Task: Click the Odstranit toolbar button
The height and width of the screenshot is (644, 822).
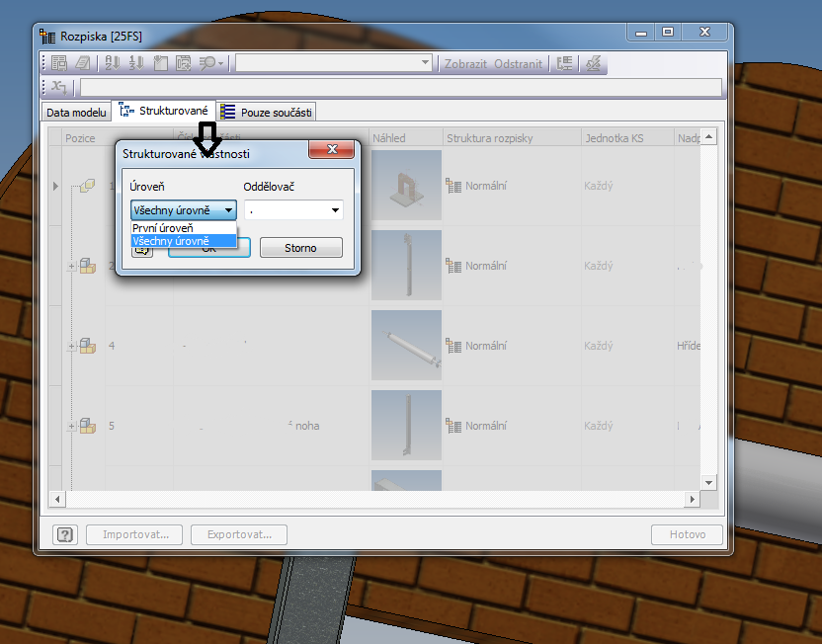Action: 518,64
